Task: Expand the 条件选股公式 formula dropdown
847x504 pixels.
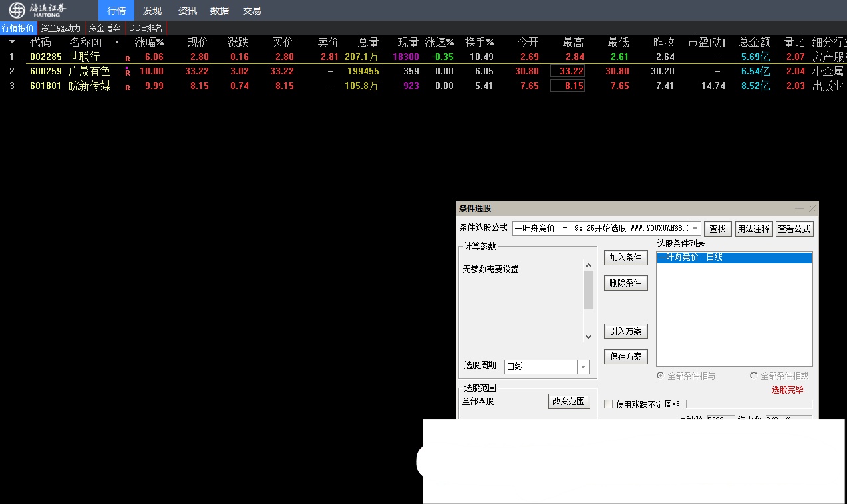Action: point(695,229)
